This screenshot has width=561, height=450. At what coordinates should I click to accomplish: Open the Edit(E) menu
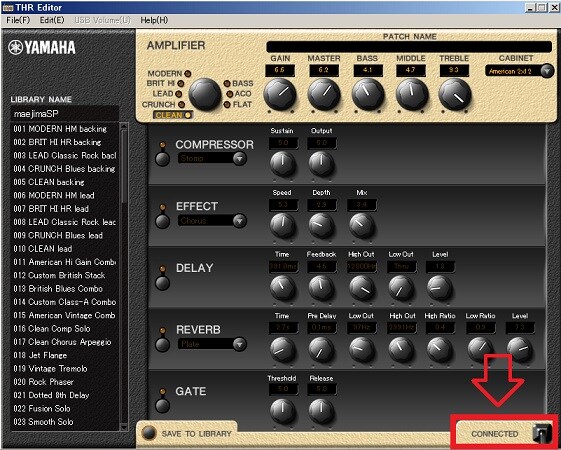coord(52,20)
